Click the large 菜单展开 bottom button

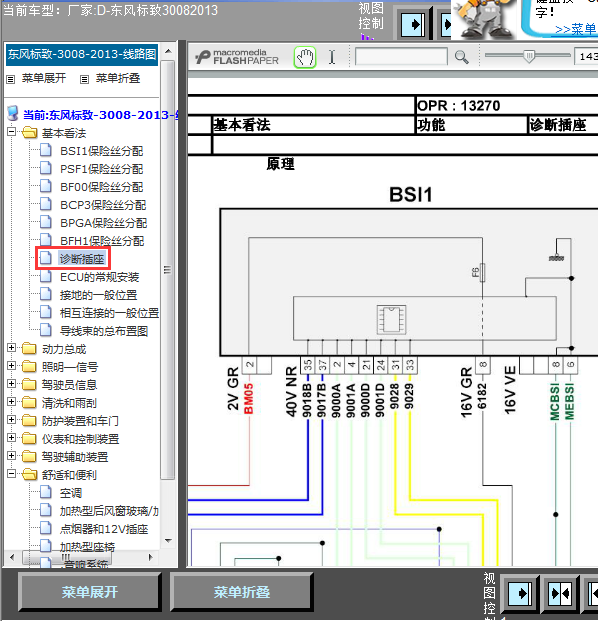pyautogui.click(x=90, y=592)
